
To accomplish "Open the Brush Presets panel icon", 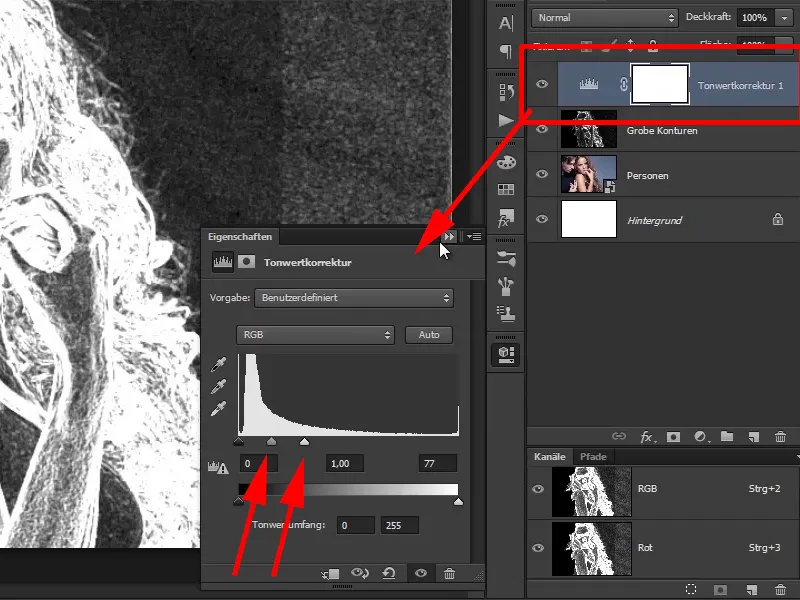I will tap(506, 286).
